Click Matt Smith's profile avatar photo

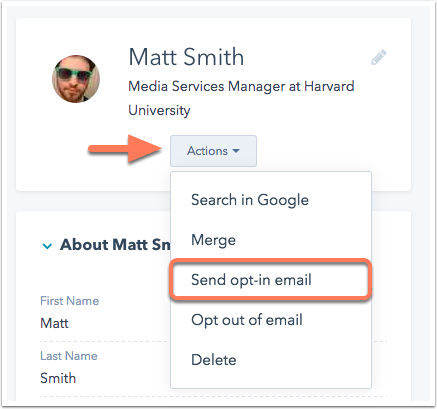click(x=76, y=79)
